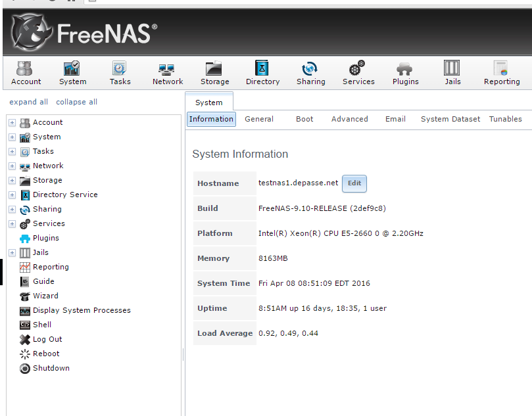
Task: Click the Display System Processes icon
Action: (x=25, y=311)
